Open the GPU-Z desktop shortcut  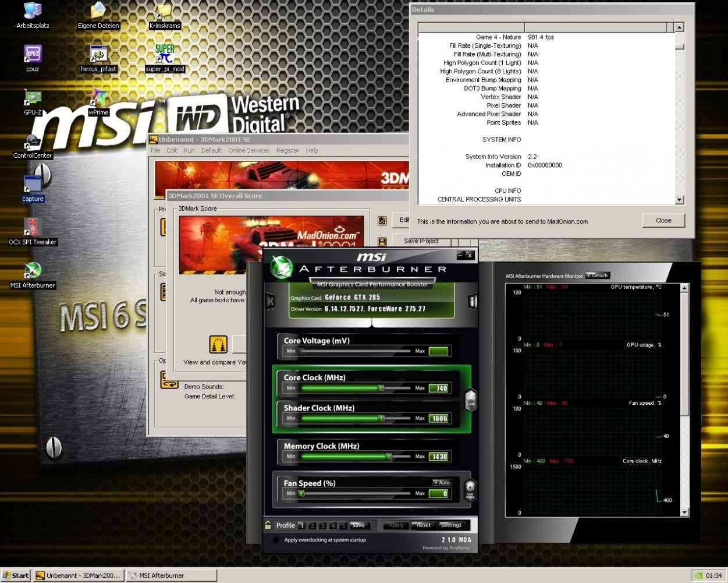pyautogui.click(x=33, y=97)
